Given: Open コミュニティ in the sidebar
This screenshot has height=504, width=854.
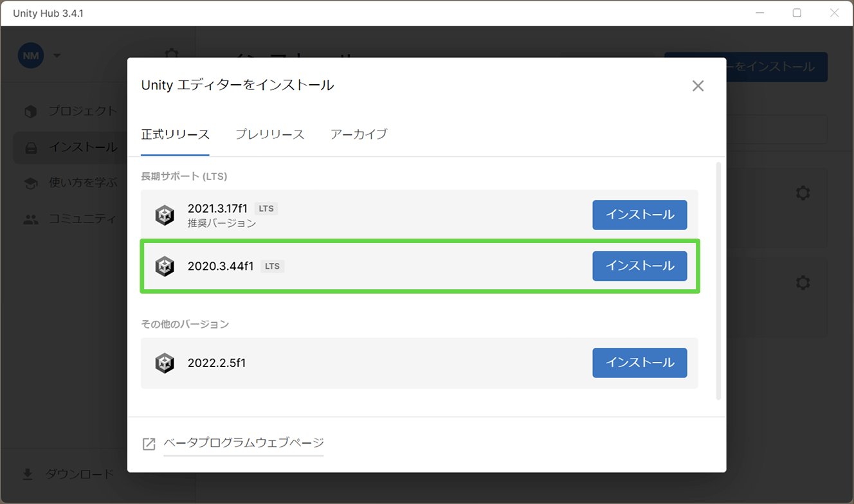Looking at the screenshot, I should [83, 219].
